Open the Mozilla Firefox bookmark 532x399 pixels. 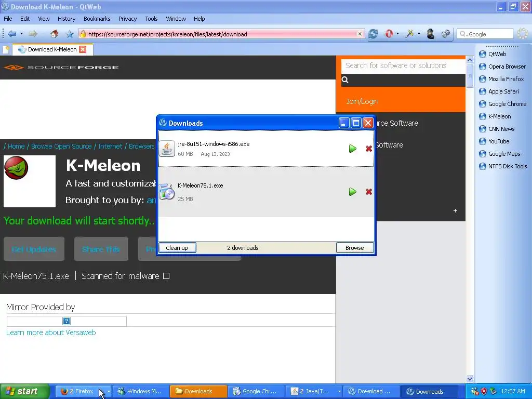click(x=501, y=79)
